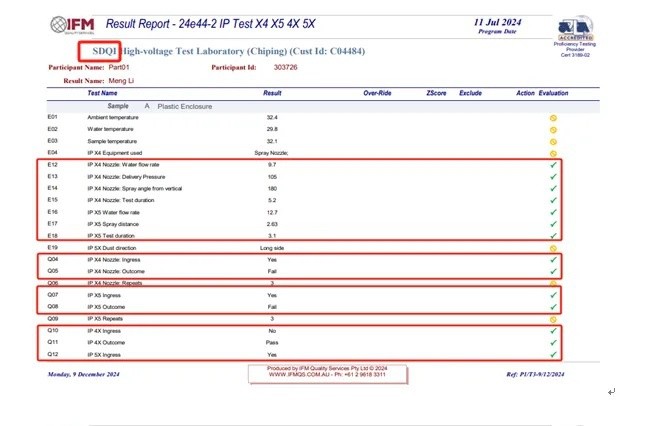Click the yellow evaluation icon for E01
This screenshot has width=645, height=426.
tap(553, 118)
